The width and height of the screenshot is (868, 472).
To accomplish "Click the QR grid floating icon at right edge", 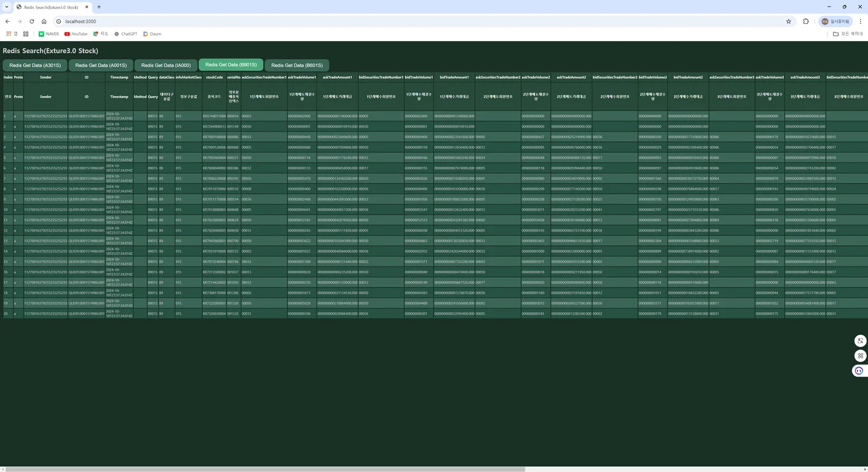I will pos(860,355).
